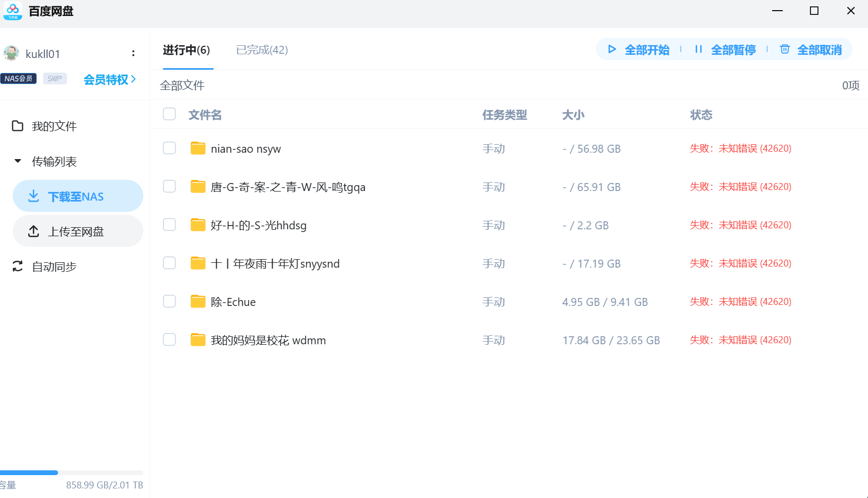Screen dimensions: 868x498
Task: Check the checkbox for nian-sao nsyw
Action: pyautogui.click(x=169, y=148)
